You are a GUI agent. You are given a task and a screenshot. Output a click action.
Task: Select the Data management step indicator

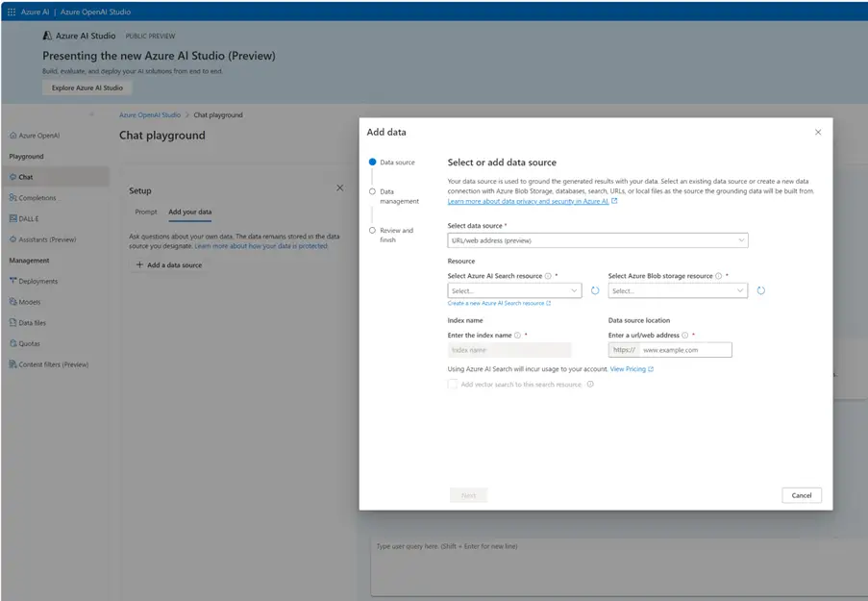click(x=373, y=191)
